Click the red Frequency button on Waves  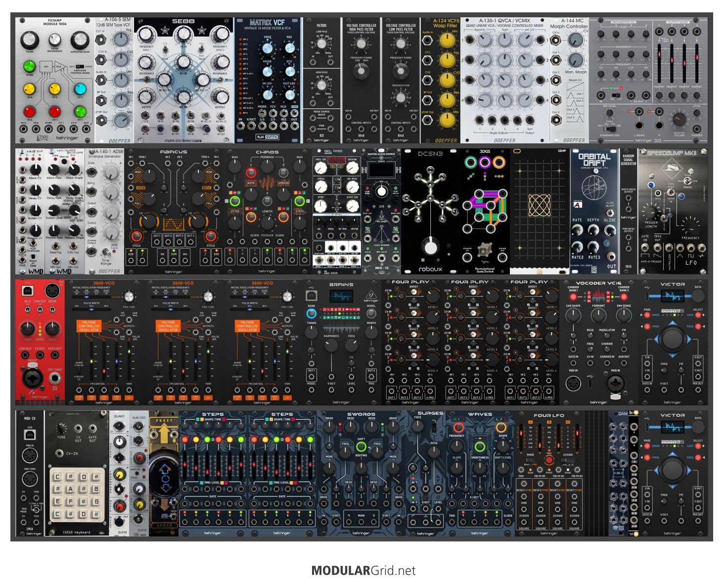(x=458, y=427)
